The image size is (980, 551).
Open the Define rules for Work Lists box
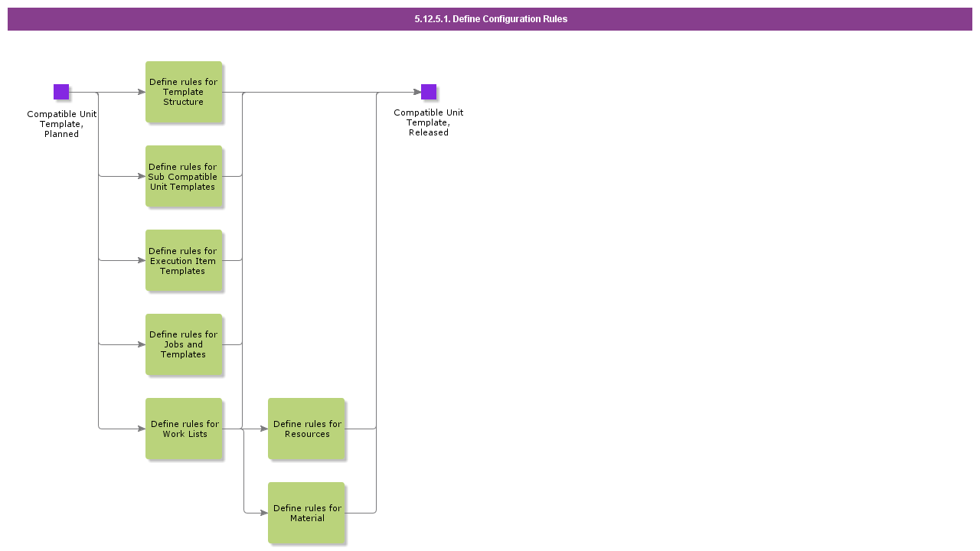(x=184, y=429)
